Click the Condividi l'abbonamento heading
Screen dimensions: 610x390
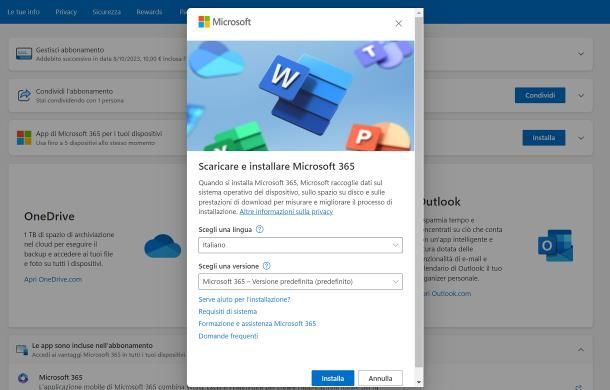coord(74,91)
